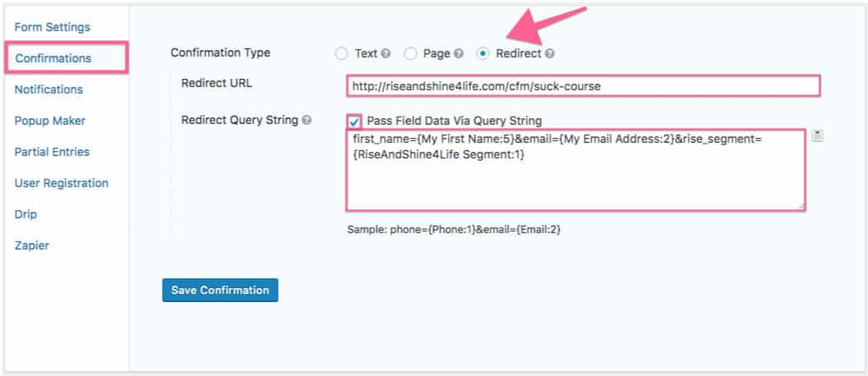Click Redirect Query String help icon
The height and width of the screenshot is (376, 868).
click(x=307, y=121)
